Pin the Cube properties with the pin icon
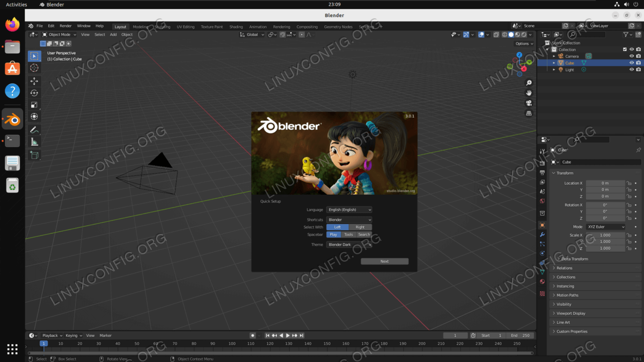Viewport: 644px width, 362px height. point(638,150)
